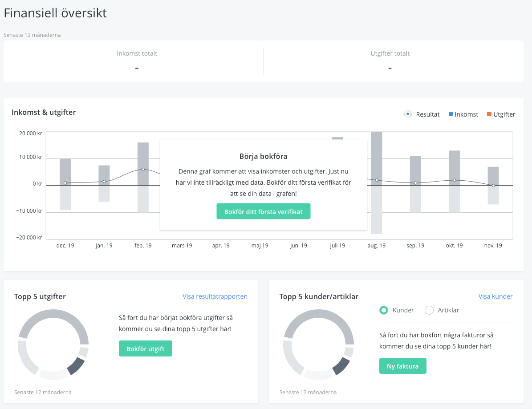Image resolution: width=532 pixels, height=409 pixels.
Task: Click the aug. 19 result data point
Action: (377, 180)
